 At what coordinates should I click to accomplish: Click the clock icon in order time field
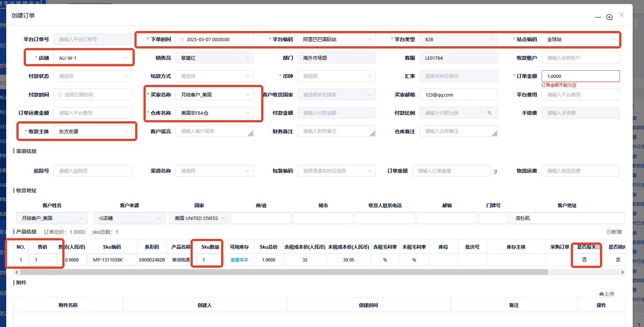click(182, 40)
